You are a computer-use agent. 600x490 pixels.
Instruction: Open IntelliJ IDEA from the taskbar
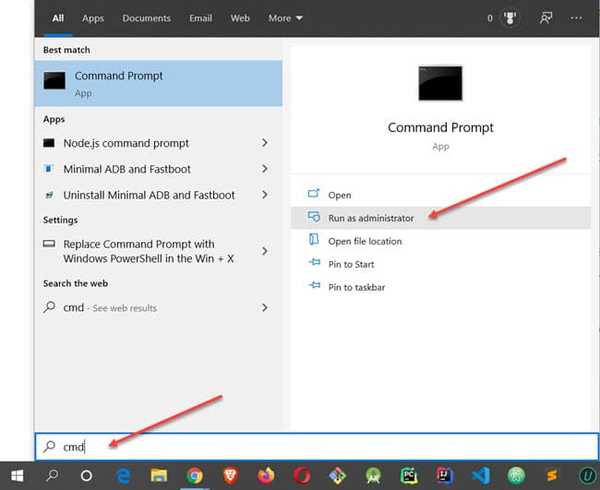click(445, 476)
